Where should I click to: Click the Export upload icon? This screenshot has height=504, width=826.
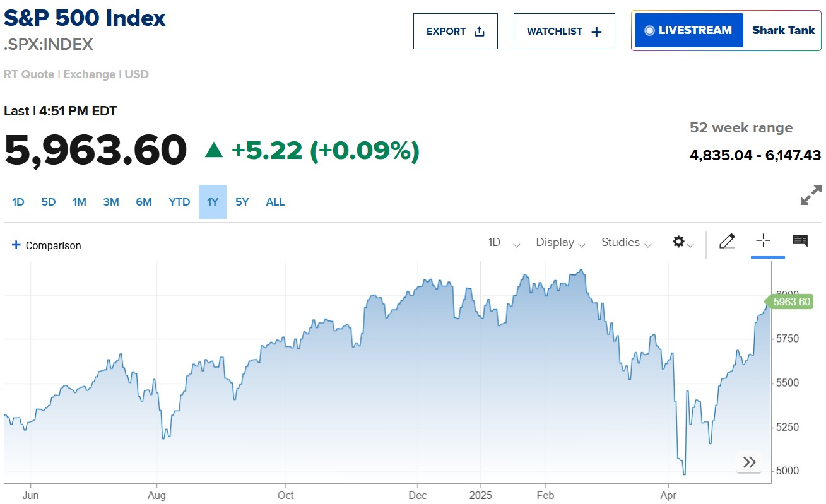(x=479, y=32)
